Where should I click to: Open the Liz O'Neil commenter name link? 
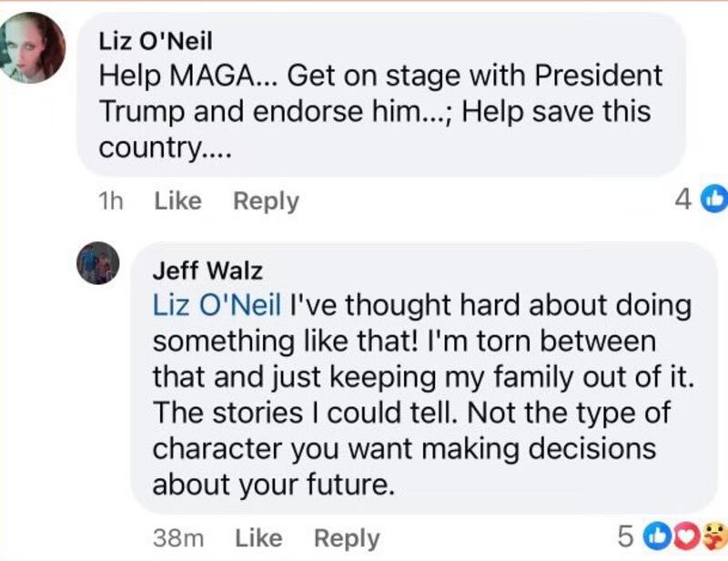coord(155,42)
